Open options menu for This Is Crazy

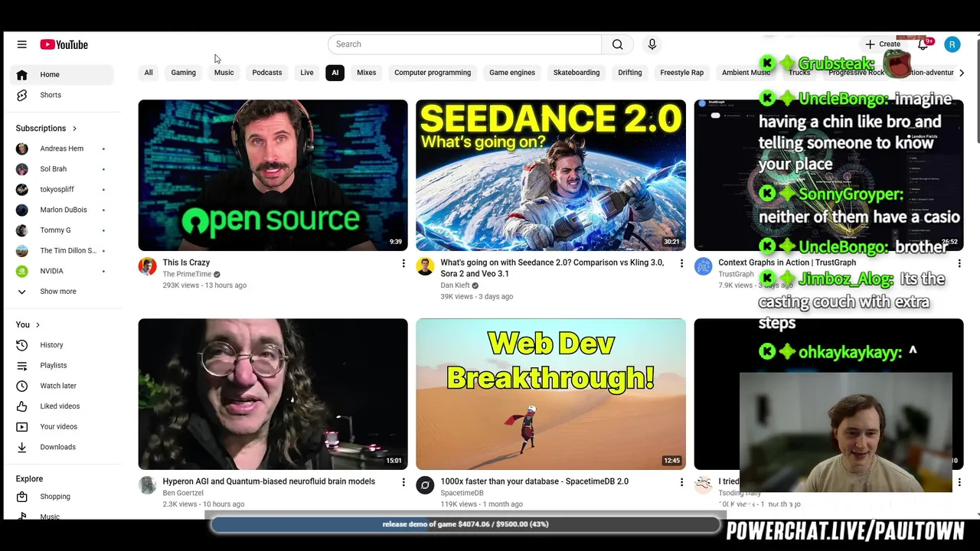pos(403,263)
